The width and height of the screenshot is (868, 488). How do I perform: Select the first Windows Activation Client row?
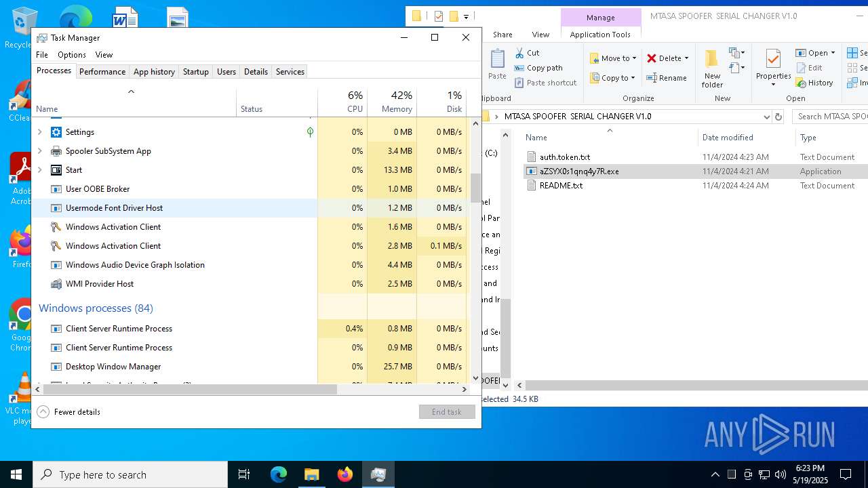click(250, 227)
